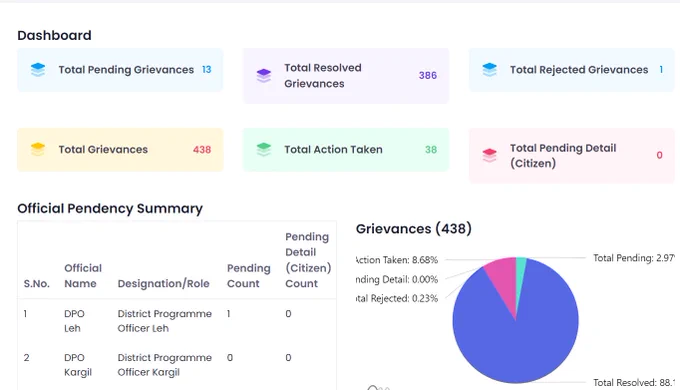Click the pending count 1 in the DPO Leh row
Image resolution: width=680 pixels, height=390 pixels.
(229, 314)
